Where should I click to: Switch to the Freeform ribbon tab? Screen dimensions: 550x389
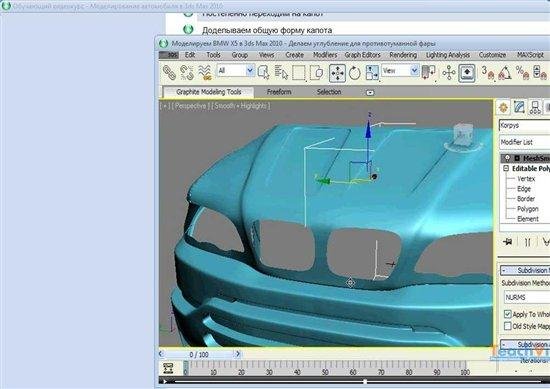(279, 92)
